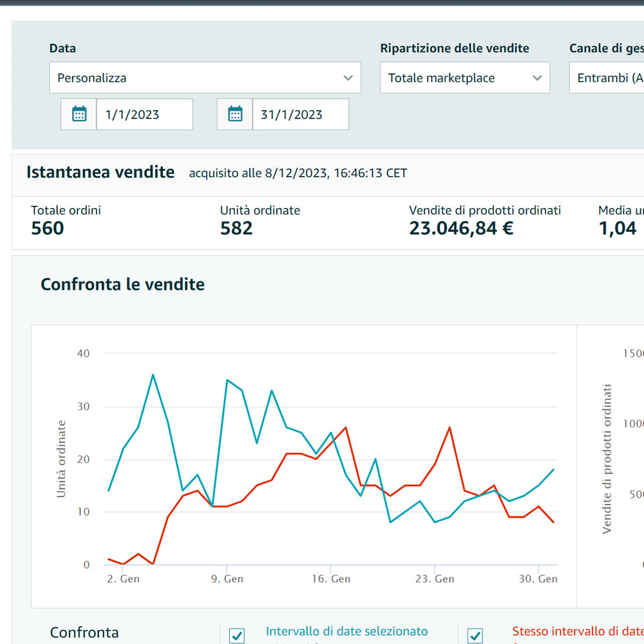Click the red line peak after 23. Gen
The image size is (644, 644).
(449, 427)
